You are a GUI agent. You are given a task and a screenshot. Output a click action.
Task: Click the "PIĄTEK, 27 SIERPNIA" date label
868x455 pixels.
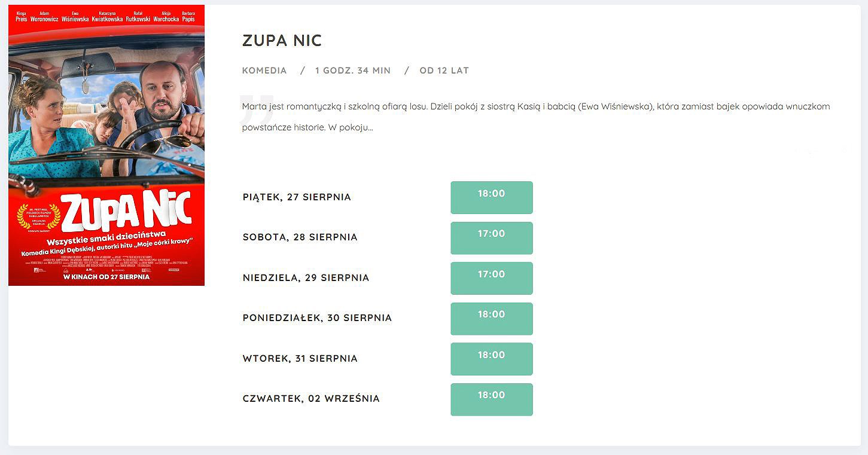(297, 197)
